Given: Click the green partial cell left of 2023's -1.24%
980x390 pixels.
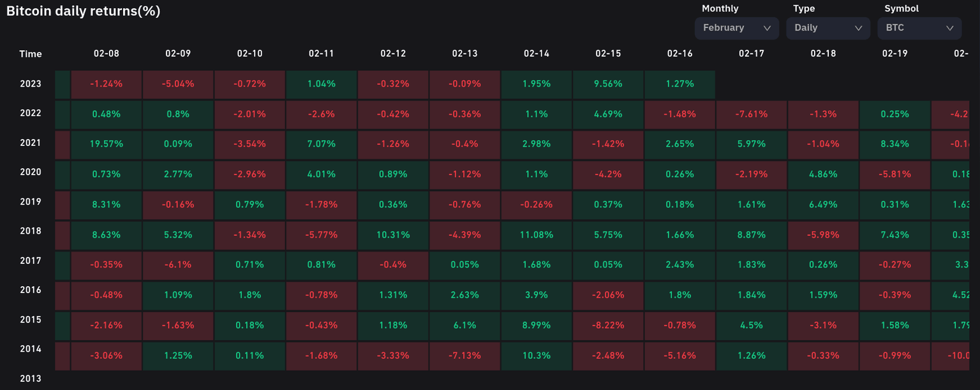Looking at the screenshot, I should [62, 85].
